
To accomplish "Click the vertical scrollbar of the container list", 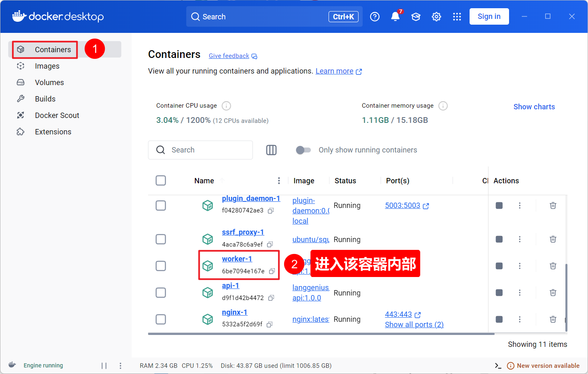I will 566,298.
